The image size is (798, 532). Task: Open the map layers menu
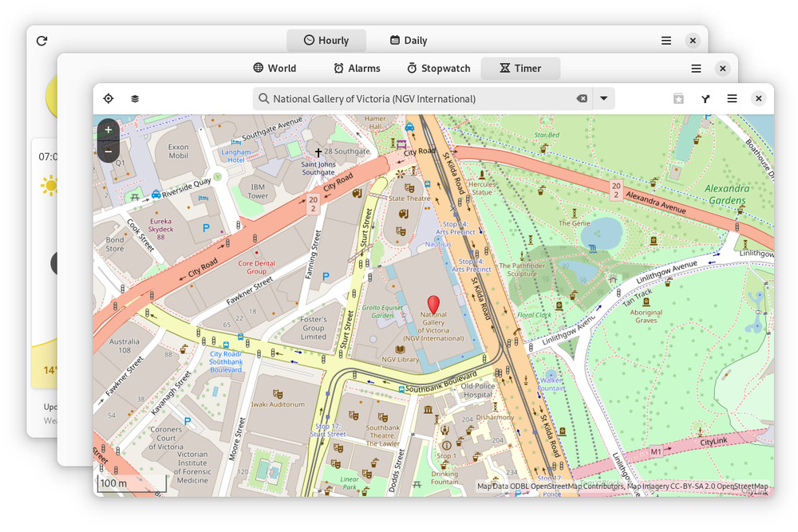[x=135, y=99]
